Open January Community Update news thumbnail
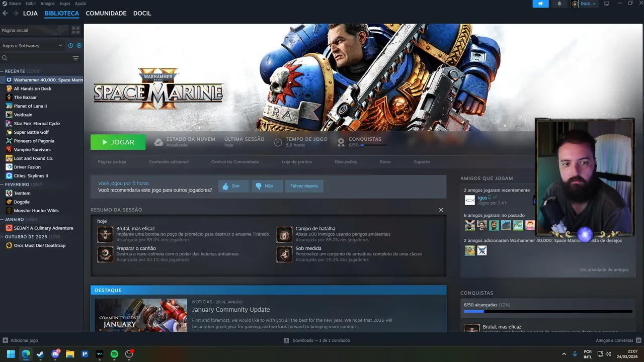This screenshot has height=362, width=644. coord(141,315)
